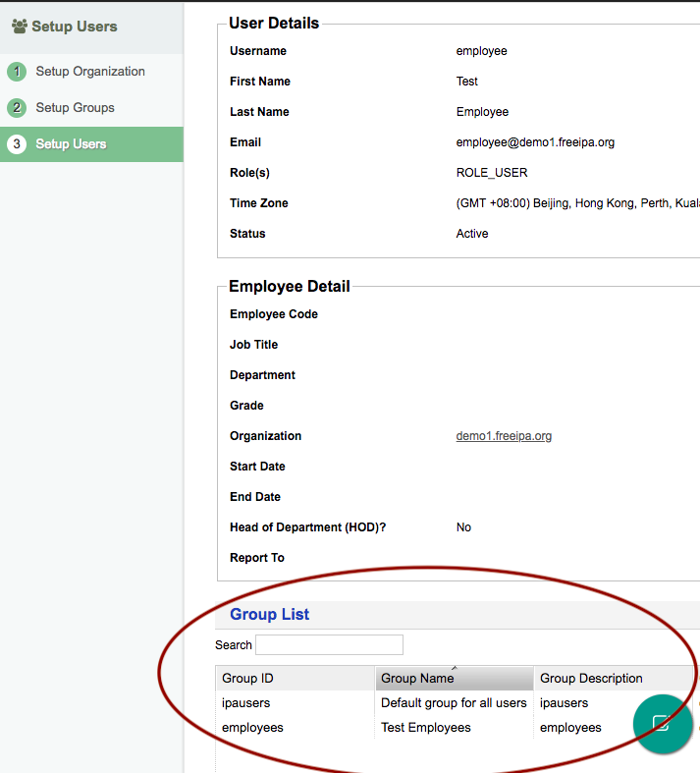Click employees in the Group Description column
Image resolution: width=700 pixels, height=773 pixels.
570,728
